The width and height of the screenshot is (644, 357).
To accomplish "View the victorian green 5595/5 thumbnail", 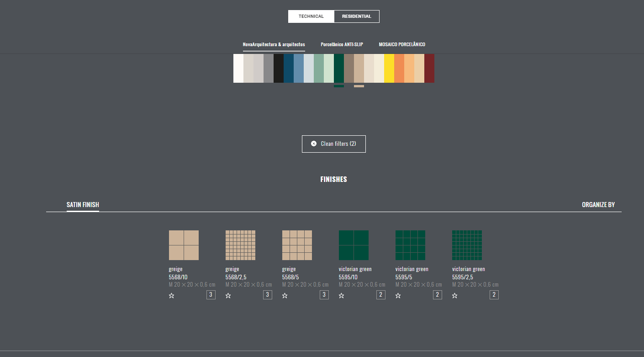I will (410, 245).
